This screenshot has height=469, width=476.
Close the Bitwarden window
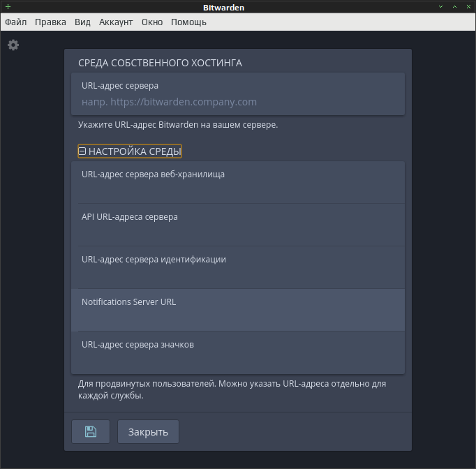468,7
